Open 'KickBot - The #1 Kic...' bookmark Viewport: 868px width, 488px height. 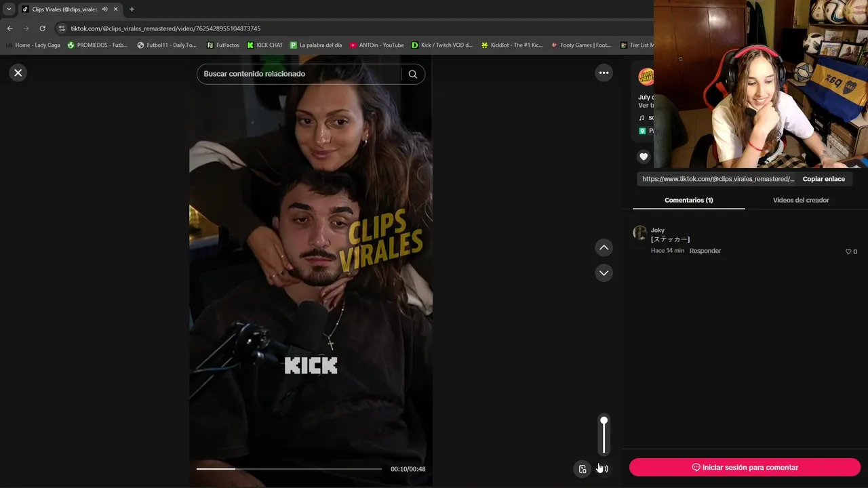click(512, 45)
